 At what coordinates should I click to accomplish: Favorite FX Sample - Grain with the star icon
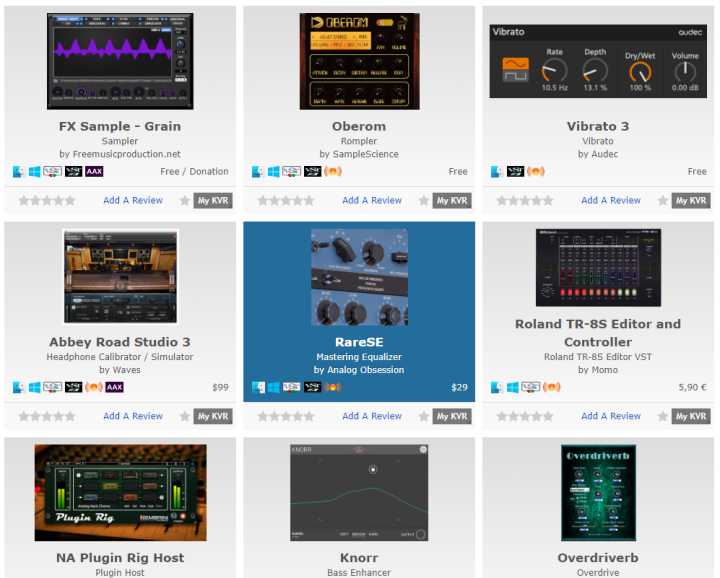pos(185,201)
